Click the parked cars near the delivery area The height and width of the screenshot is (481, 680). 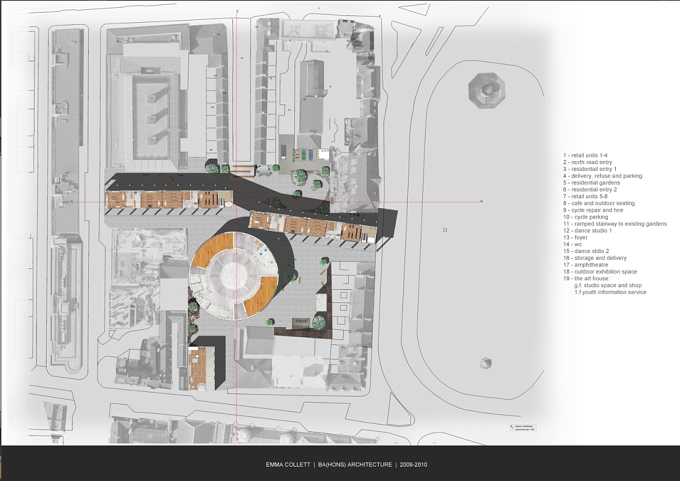click(305, 154)
